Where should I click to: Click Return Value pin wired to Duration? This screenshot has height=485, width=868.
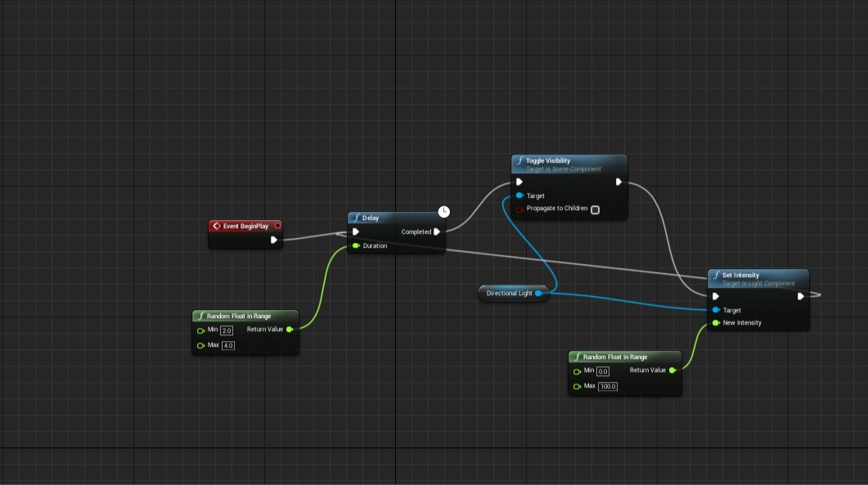click(290, 330)
